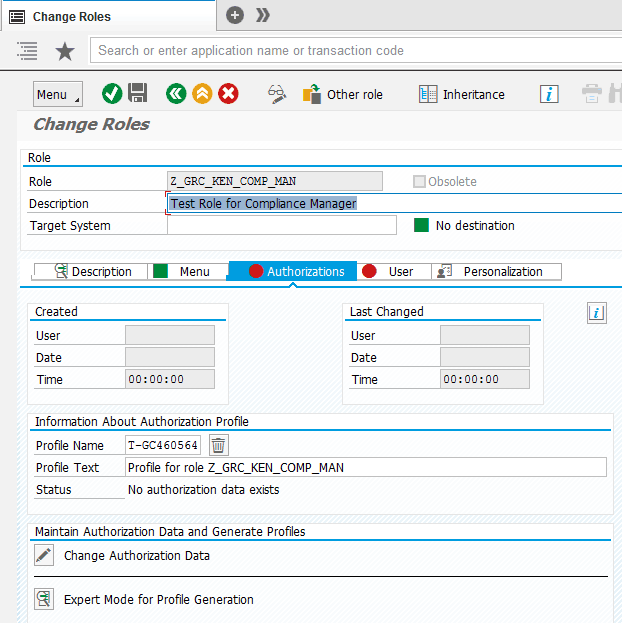Click Change Authorization Data

pos(136,555)
